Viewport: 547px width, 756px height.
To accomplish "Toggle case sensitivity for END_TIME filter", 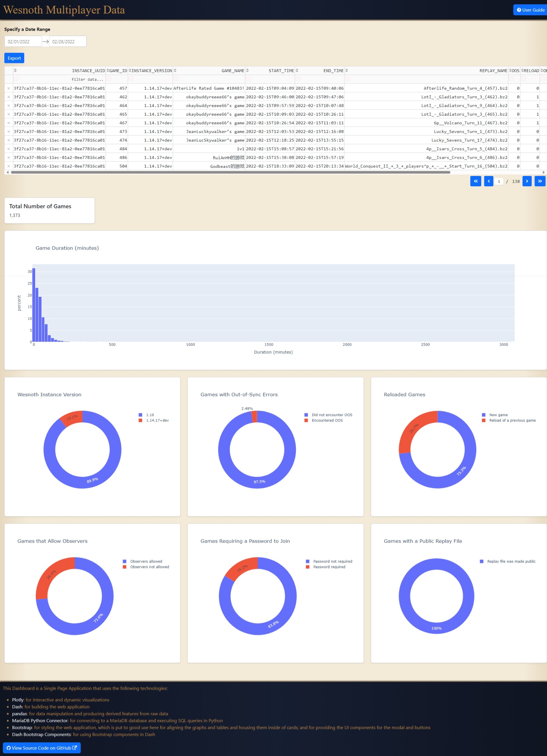I will [x=298, y=79].
